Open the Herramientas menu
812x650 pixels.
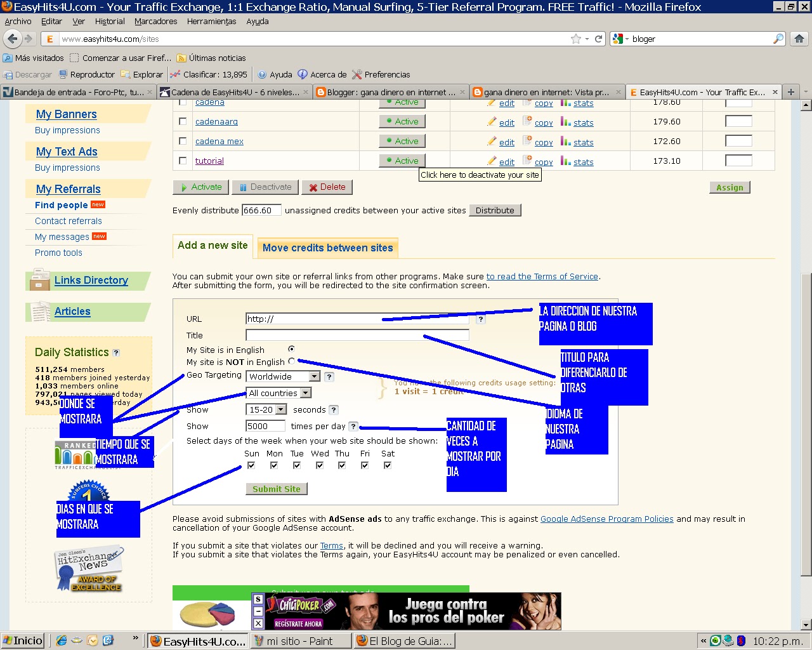pos(211,21)
